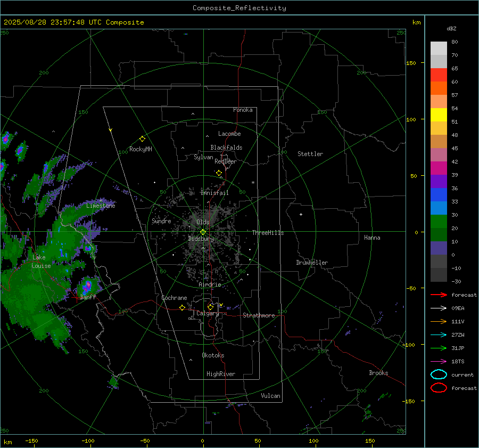Click the light blue 33-30 dBZ swatch
Screen dimensions: 479x448
coord(439,208)
